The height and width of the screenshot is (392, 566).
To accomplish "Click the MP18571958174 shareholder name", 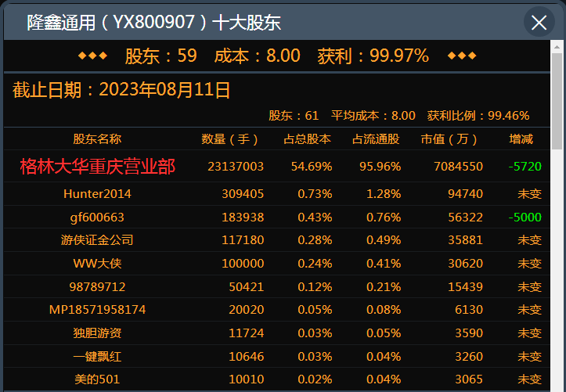I will click(x=97, y=310).
